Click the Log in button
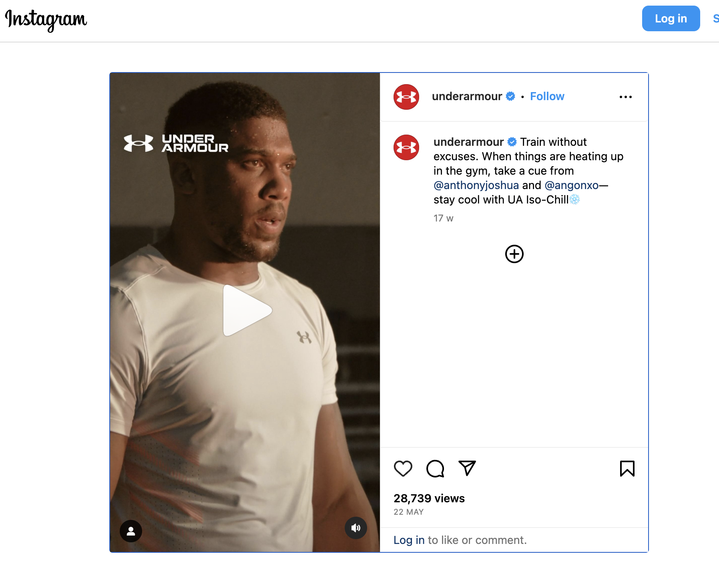This screenshot has height=588, width=719. 671,18
